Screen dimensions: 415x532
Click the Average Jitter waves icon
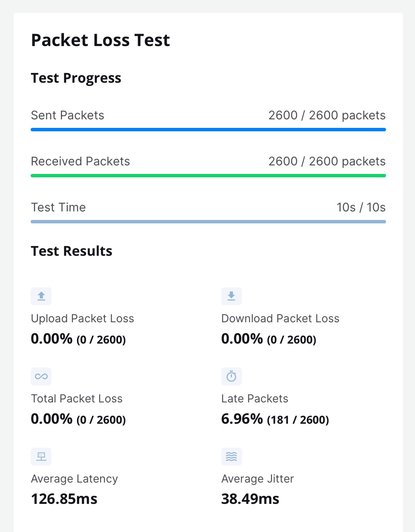(231, 457)
